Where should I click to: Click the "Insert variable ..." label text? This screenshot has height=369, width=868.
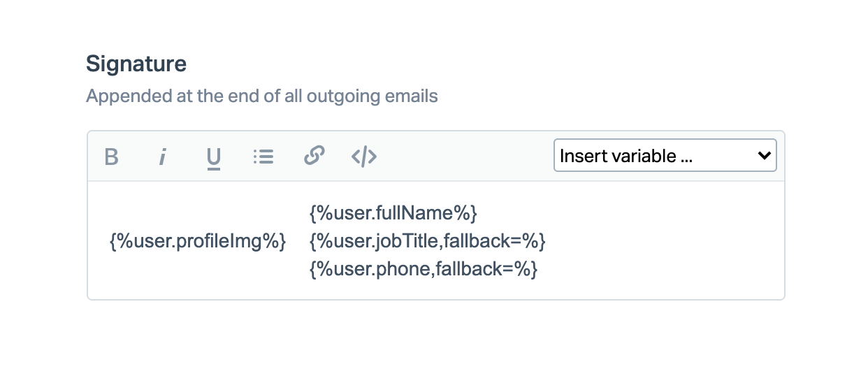[x=626, y=156]
